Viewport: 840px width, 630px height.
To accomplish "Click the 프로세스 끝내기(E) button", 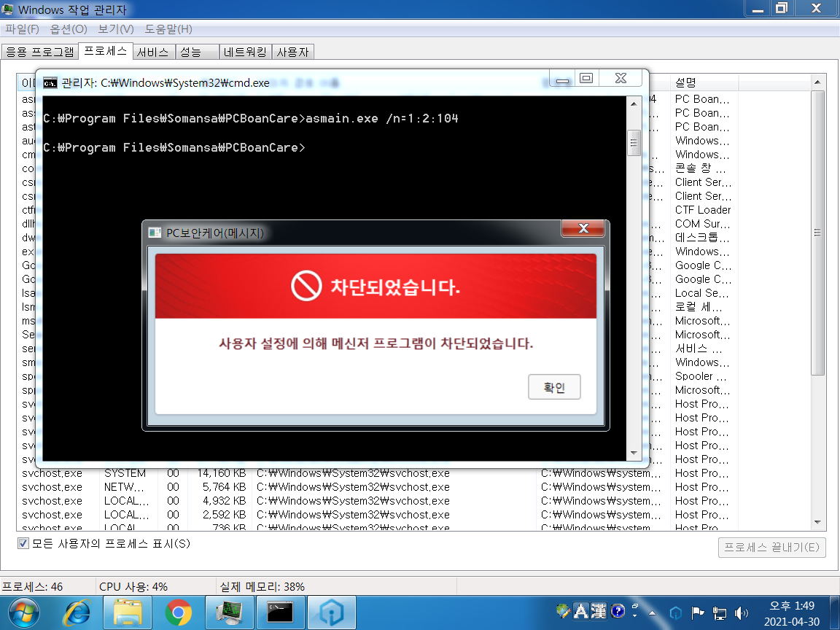I will pos(771,548).
